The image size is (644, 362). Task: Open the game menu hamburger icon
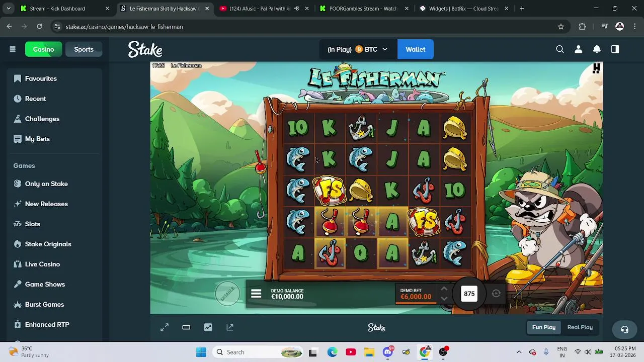click(x=256, y=294)
